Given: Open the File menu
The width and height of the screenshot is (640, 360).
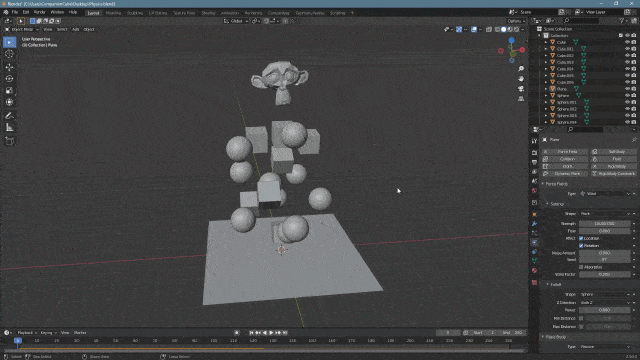Looking at the screenshot, I should click(15, 12).
